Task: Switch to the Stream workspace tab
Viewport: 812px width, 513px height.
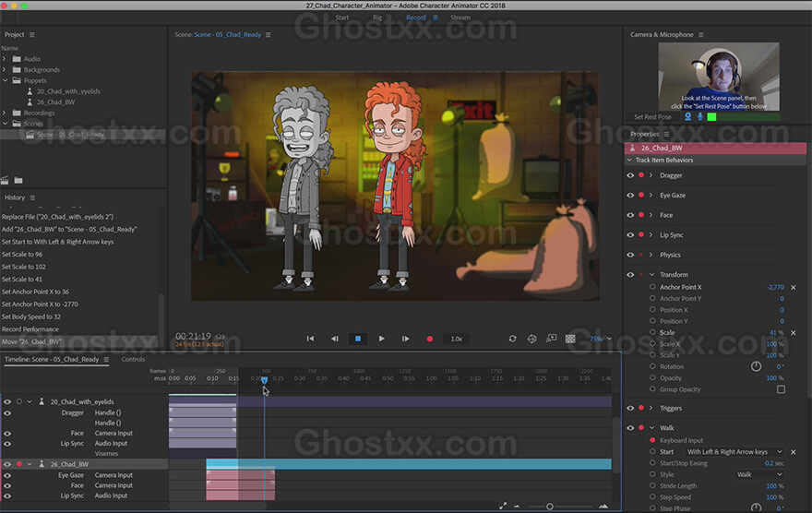Action: (x=460, y=18)
